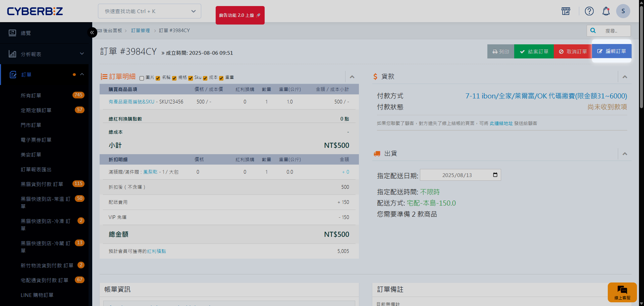Toggle the 規格 checkbox

(174, 78)
